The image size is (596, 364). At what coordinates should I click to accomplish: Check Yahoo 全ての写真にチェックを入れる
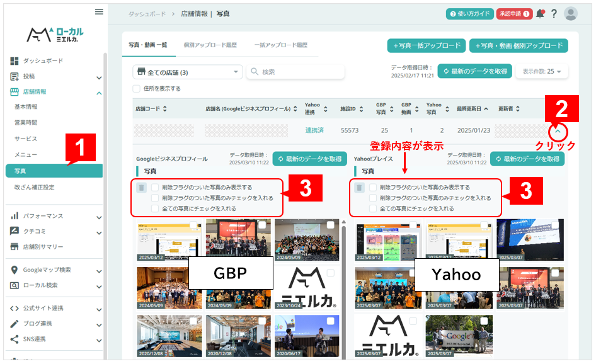[x=373, y=208]
